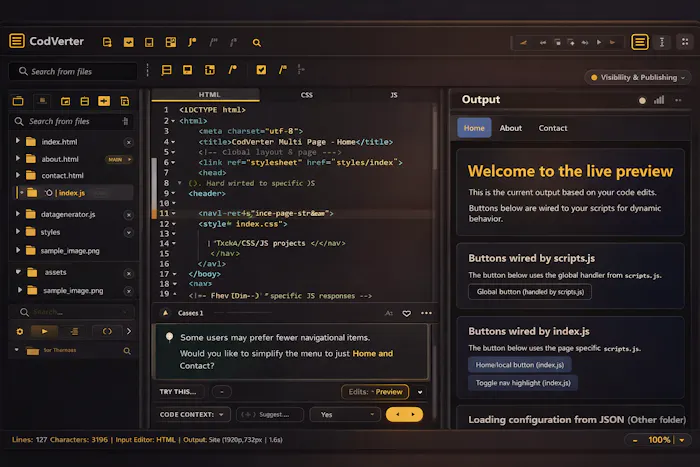Screen dimensions: 700x467
Task: Click the round badge on styles folder row
Action: coord(129,233)
